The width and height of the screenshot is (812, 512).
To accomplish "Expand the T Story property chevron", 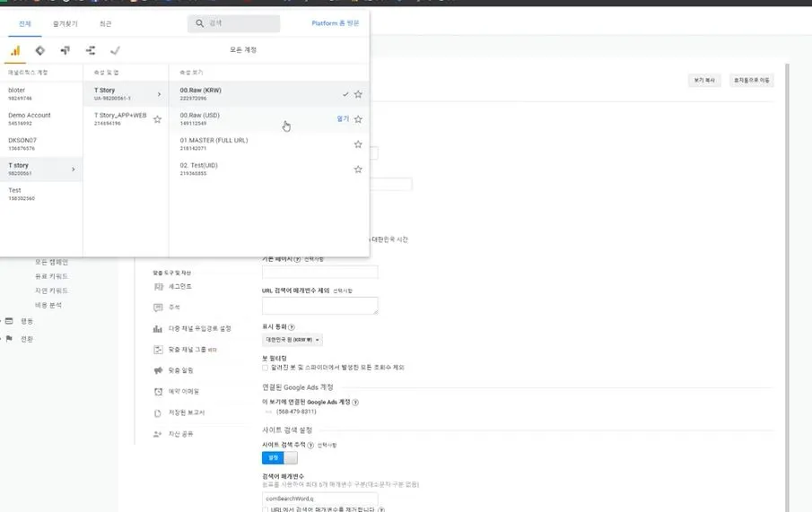I will tap(159, 94).
